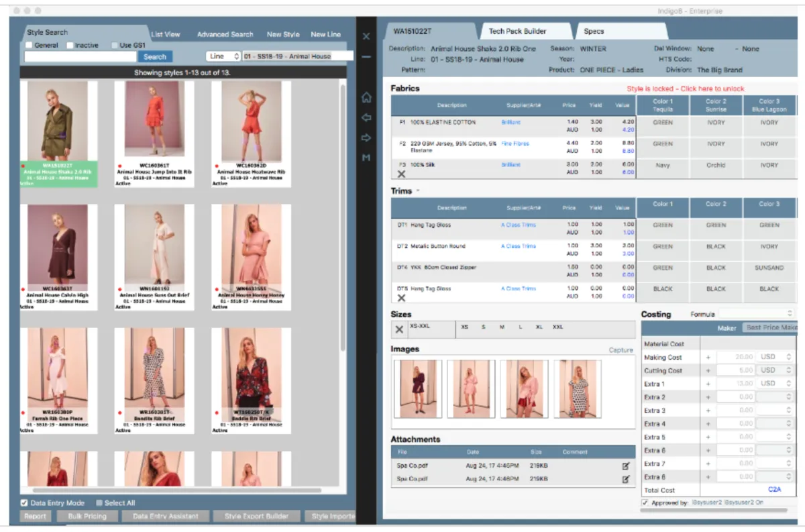Click the M icon in the middle strip

(x=366, y=158)
